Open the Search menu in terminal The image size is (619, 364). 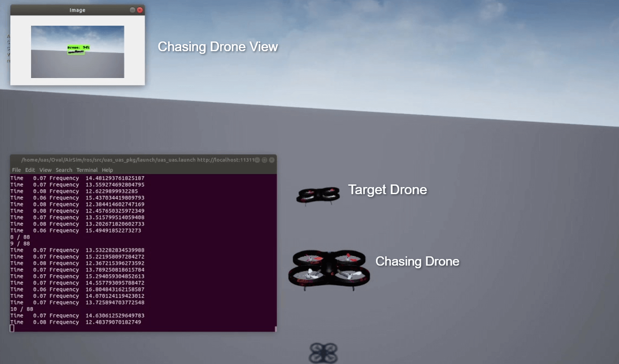[x=64, y=170]
